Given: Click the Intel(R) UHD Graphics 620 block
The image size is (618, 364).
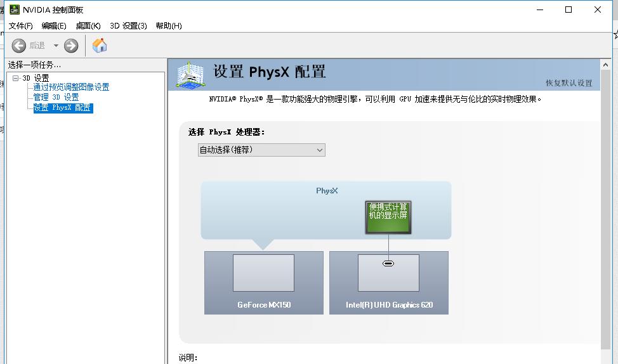Looking at the screenshot, I should pyautogui.click(x=389, y=283).
